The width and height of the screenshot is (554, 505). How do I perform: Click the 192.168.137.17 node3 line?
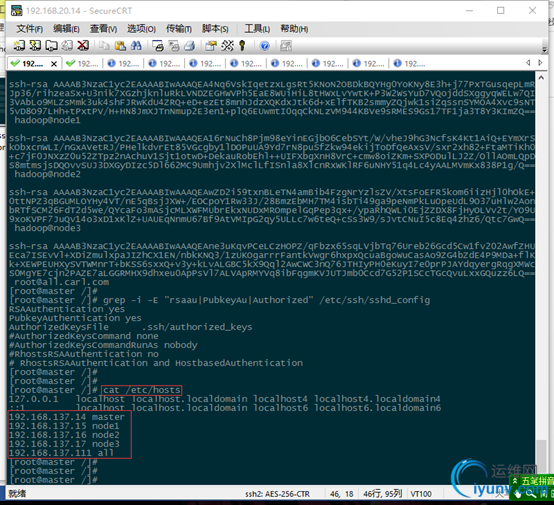click(64, 444)
